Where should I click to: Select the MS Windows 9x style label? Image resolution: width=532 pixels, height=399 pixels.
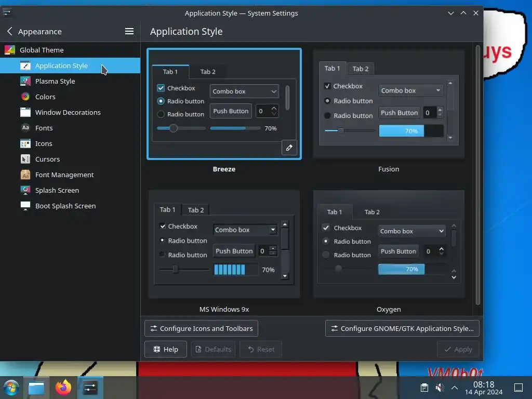coord(224,310)
